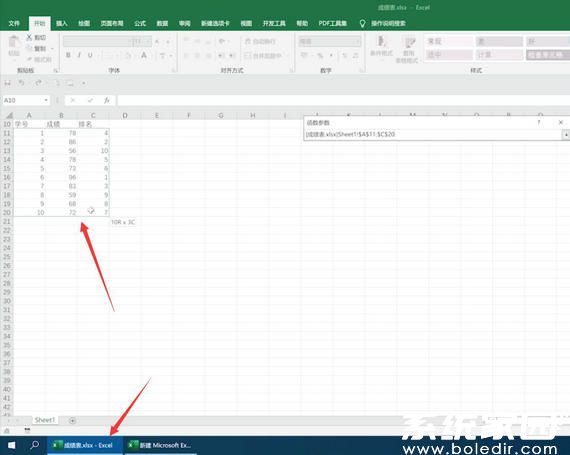
Task: Open the Name Box dropdown showing A10
Action: 46,100
